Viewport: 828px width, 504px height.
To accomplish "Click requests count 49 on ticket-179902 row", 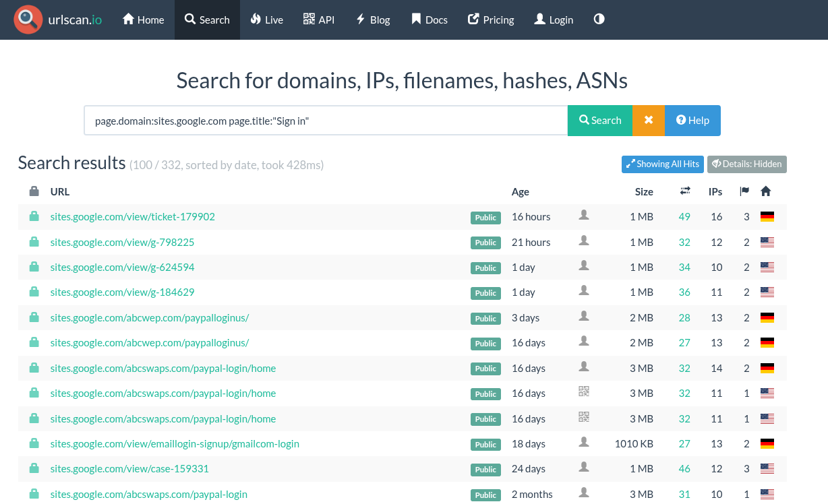I will pos(684,217).
